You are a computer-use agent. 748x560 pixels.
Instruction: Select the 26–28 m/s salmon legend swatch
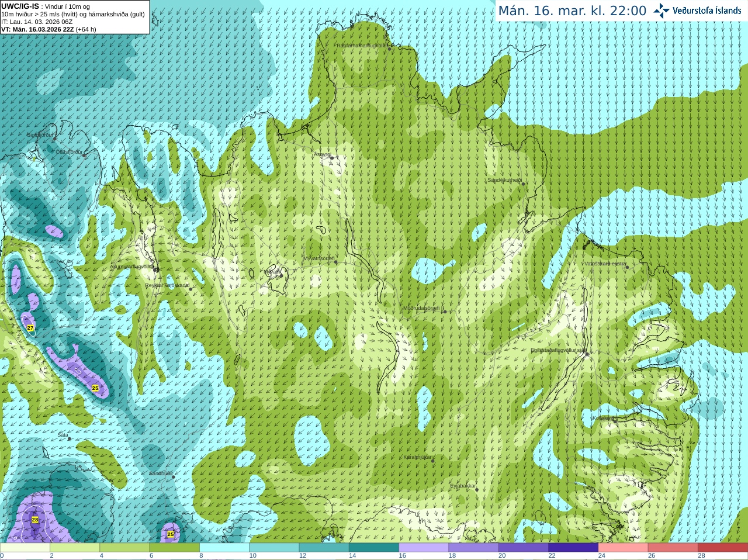673,548
